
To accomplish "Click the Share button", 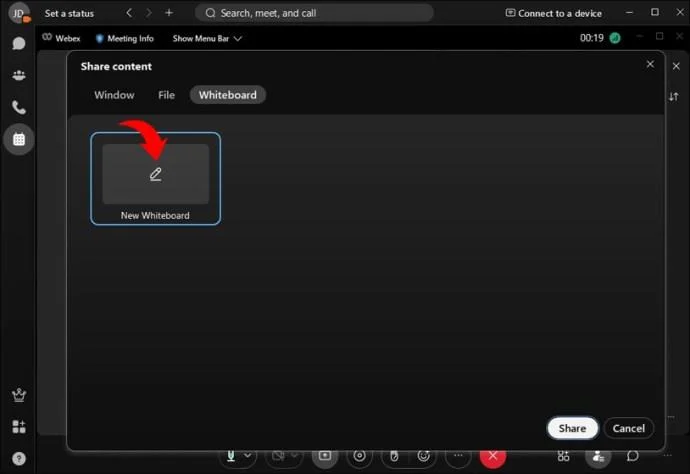I will pos(572,428).
